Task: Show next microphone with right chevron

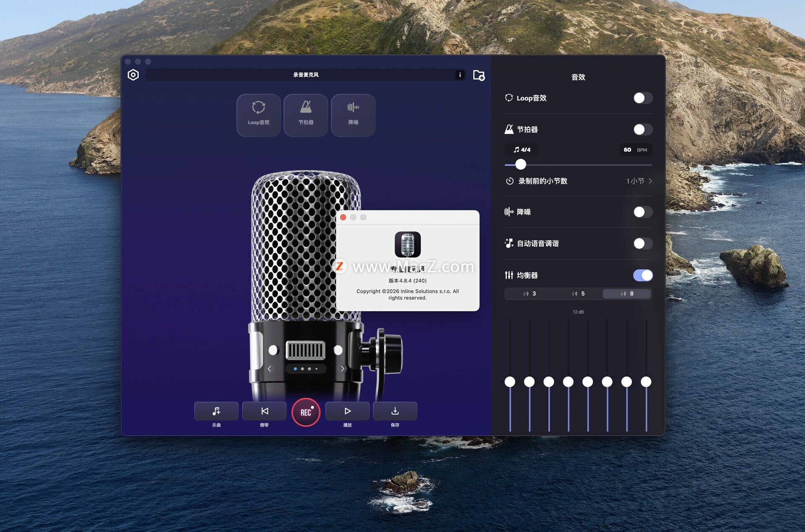Action: [x=343, y=369]
